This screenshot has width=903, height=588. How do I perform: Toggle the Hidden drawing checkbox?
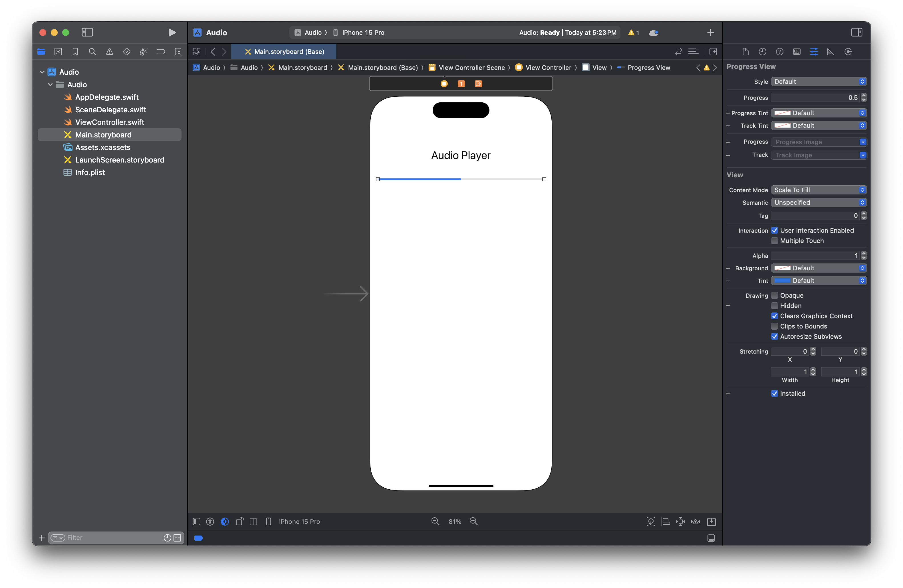pos(774,306)
